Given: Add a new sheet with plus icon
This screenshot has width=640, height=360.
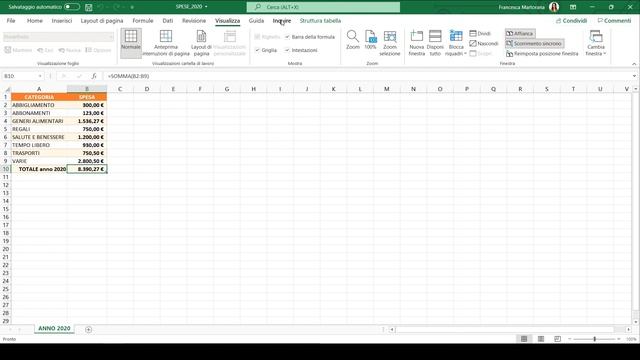Looking at the screenshot, I should 89,329.
